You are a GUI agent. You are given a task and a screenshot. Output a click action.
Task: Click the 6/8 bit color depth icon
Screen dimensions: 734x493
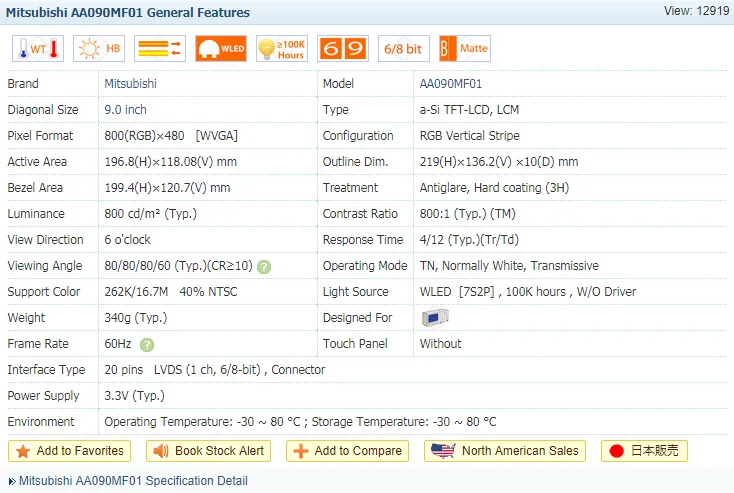click(404, 48)
